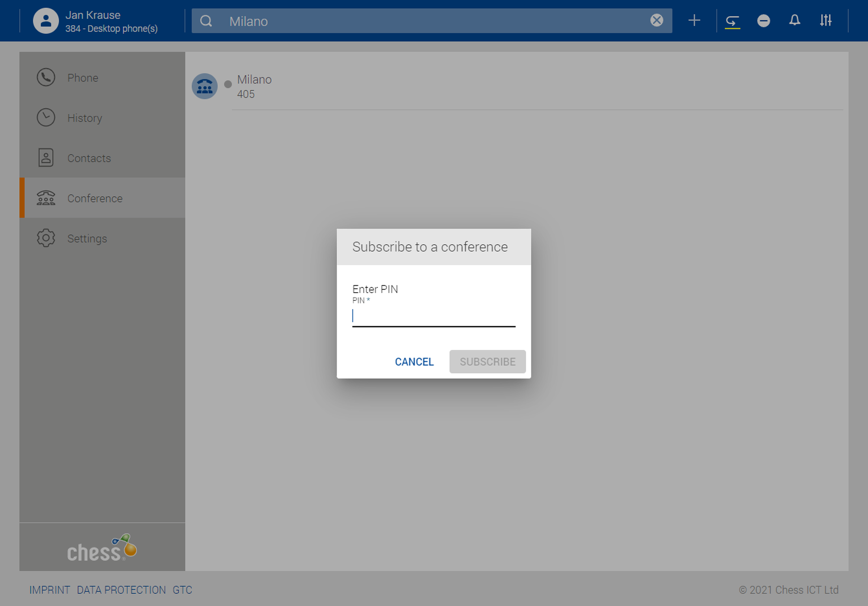The height and width of the screenshot is (606, 868).
Task: Open the notifications bell
Action: coord(794,20)
